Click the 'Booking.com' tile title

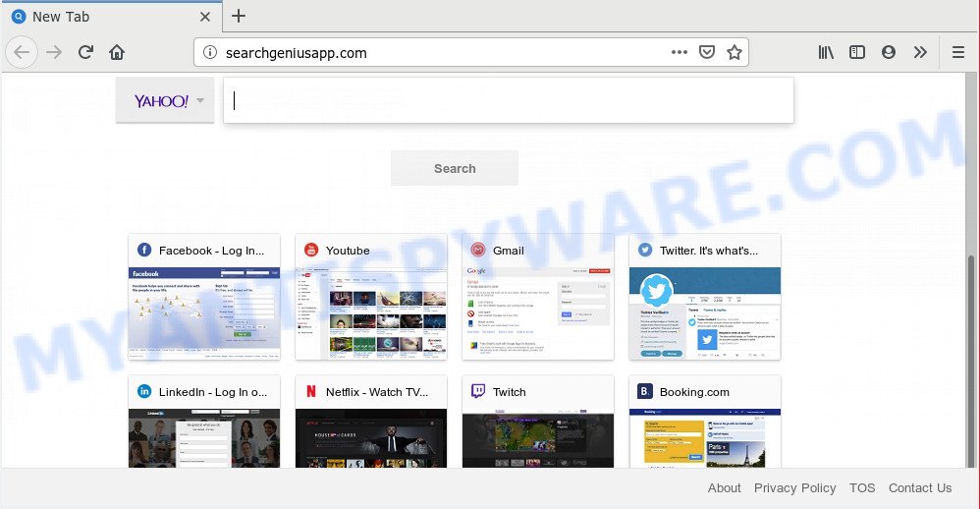[x=694, y=392]
